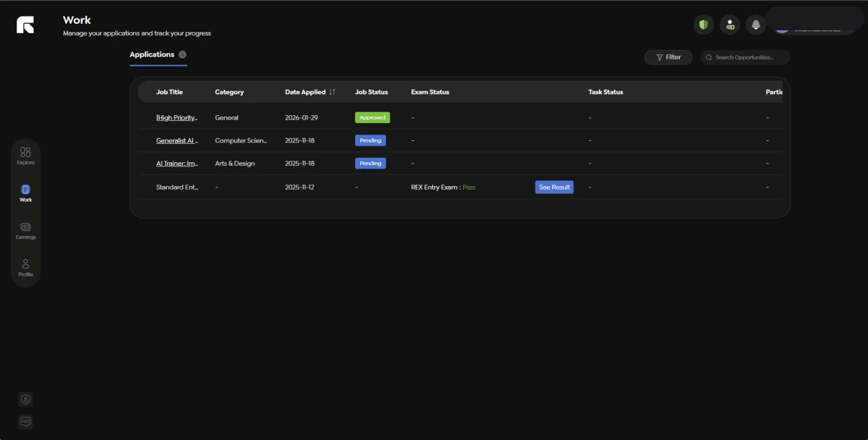Image resolution: width=868 pixels, height=440 pixels.
Task: Click the Search Opportunities field
Action: [744, 57]
